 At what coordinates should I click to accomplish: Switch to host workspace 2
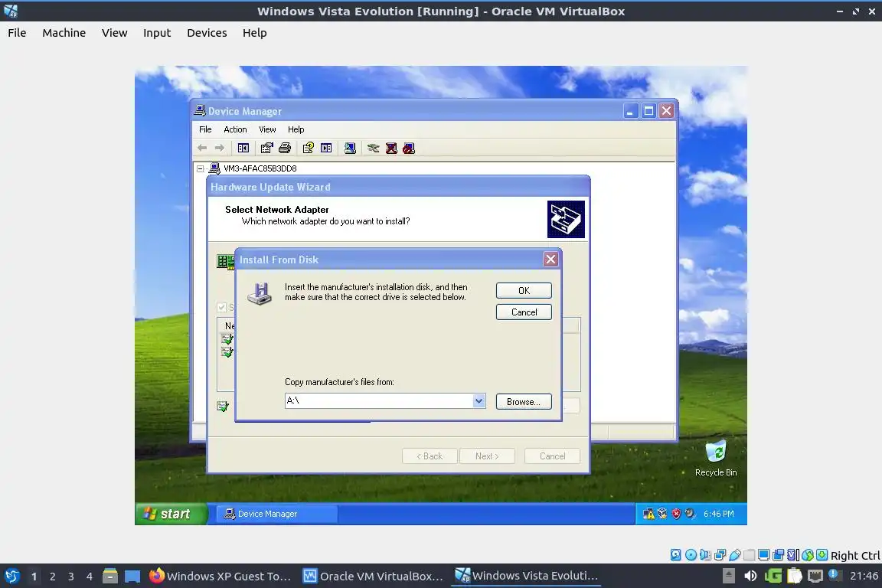[x=52, y=577]
